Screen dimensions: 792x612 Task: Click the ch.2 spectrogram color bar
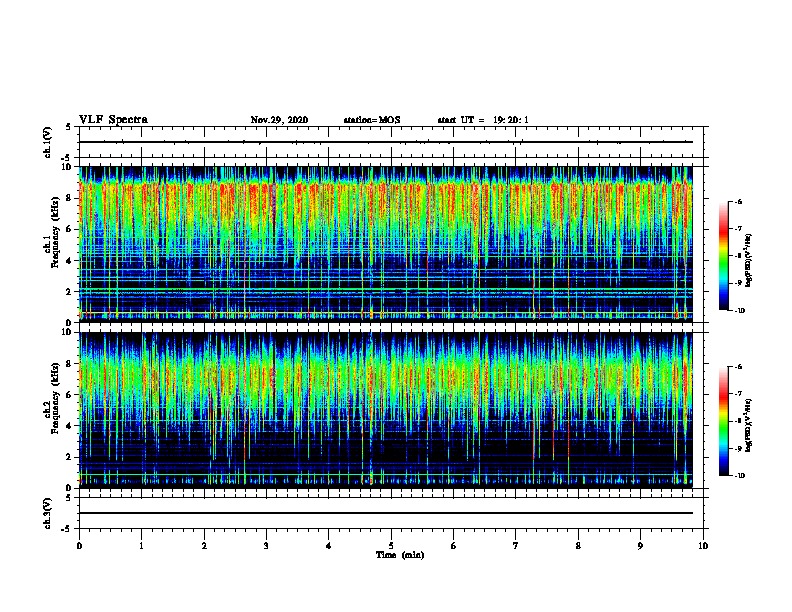(723, 421)
